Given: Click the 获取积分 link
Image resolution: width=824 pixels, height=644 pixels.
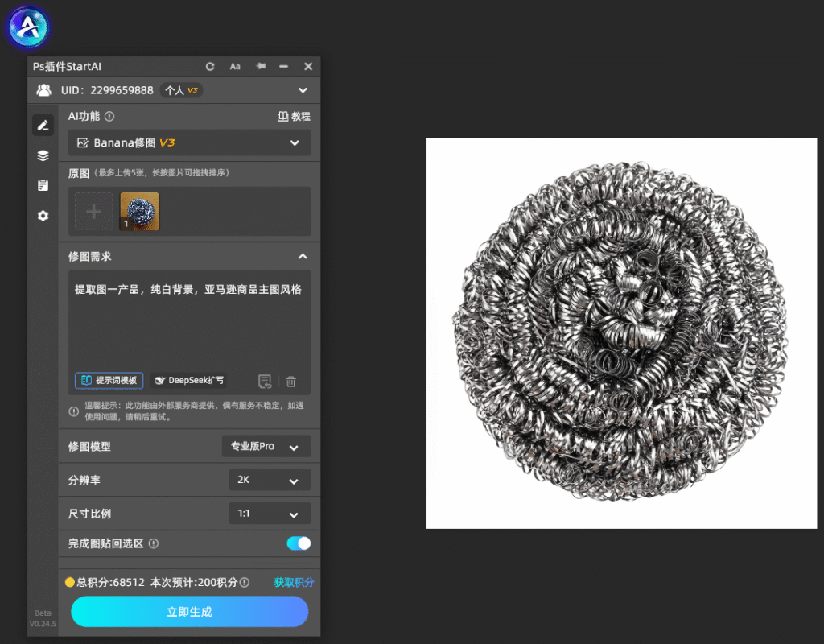Looking at the screenshot, I should click(294, 582).
